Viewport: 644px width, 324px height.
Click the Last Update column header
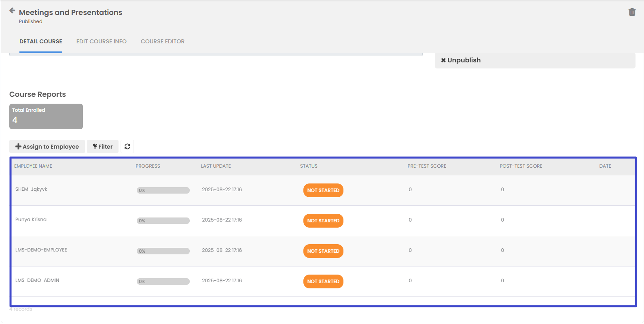click(216, 166)
